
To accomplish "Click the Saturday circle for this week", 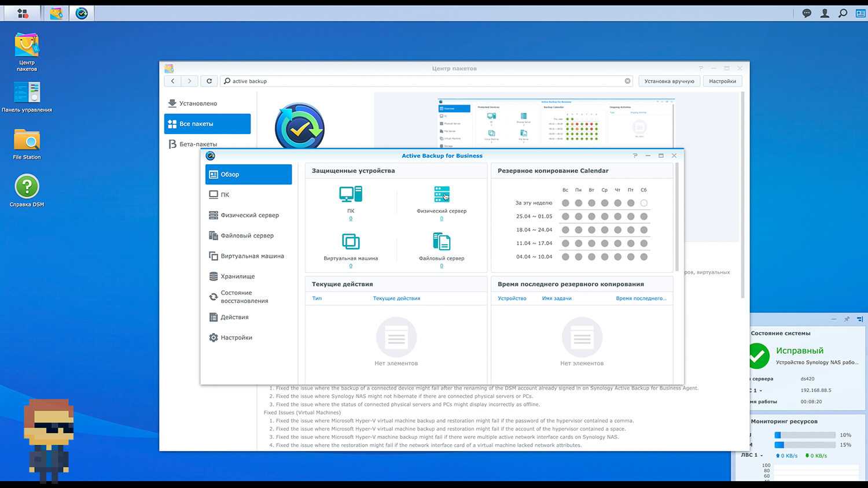I will 643,203.
